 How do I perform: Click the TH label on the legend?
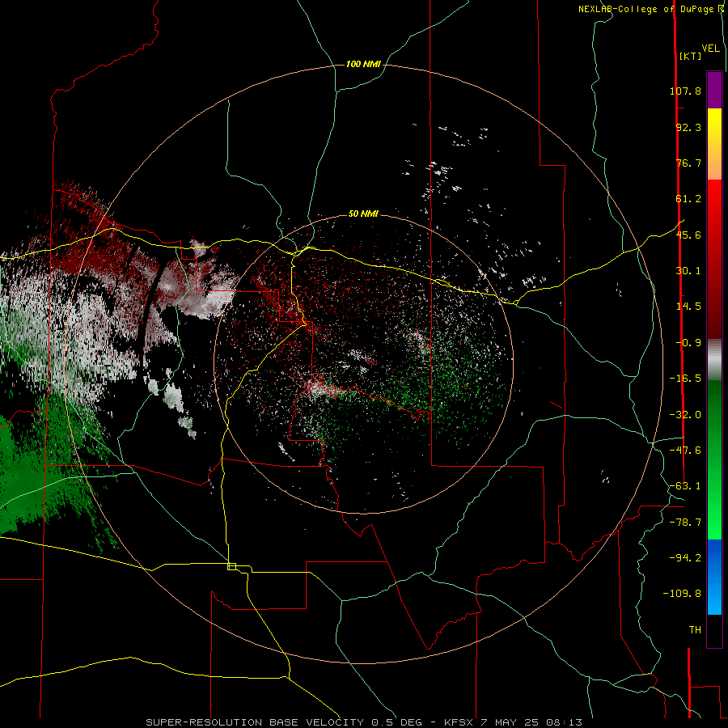click(x=695, y=630)
